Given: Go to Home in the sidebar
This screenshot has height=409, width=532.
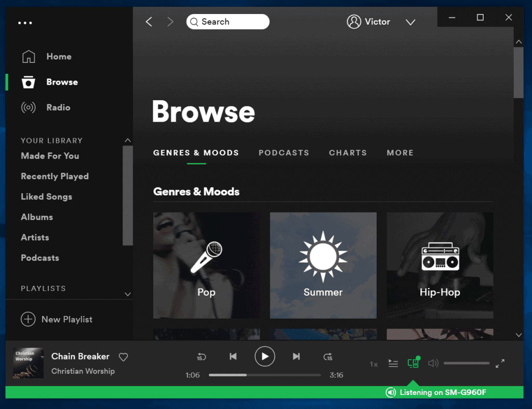Looking at the screenshot, I should coord(59,56).
